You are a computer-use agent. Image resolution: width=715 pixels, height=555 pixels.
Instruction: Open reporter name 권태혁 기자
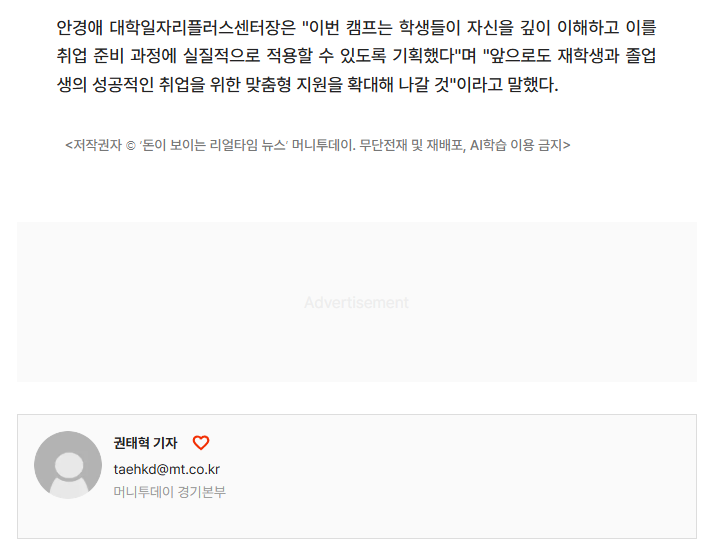pos(145,443)
